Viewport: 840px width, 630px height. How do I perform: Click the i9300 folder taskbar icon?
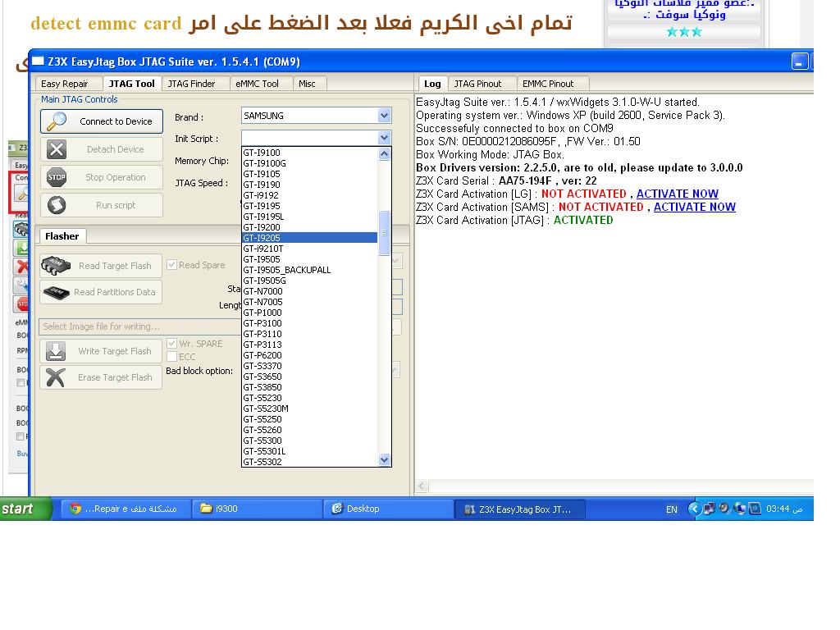(206, 509)
